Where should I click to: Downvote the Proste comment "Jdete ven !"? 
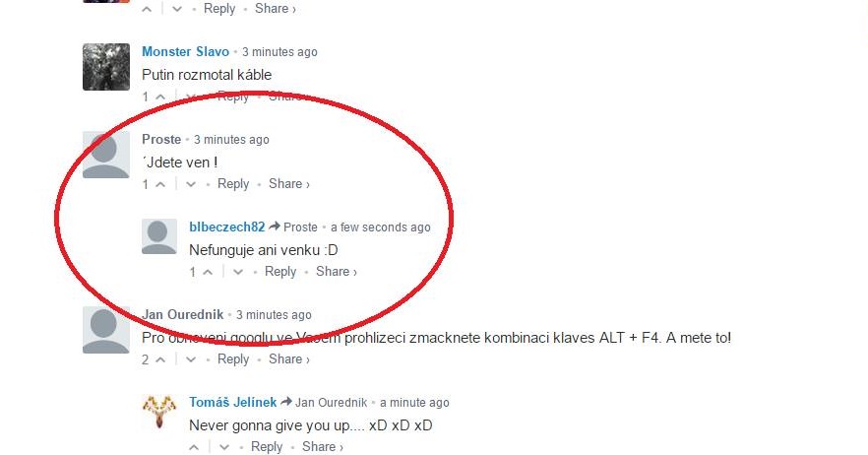pos(191,184)
